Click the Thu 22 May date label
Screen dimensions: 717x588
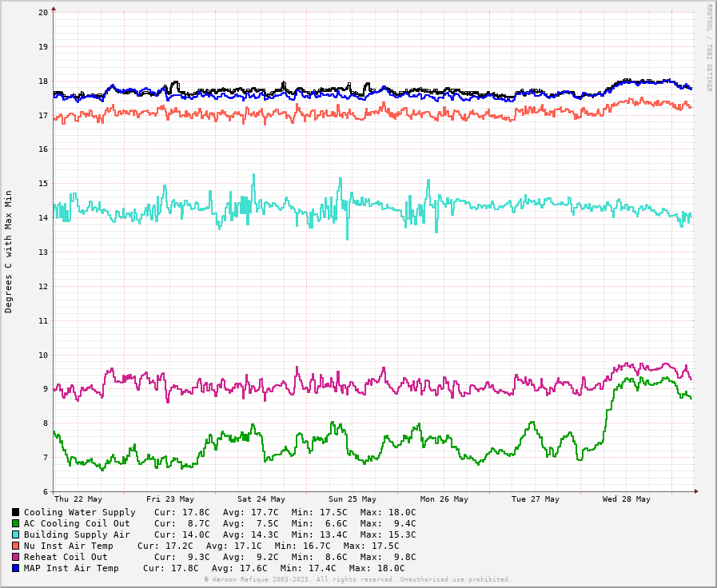click(x=78, y=499)
